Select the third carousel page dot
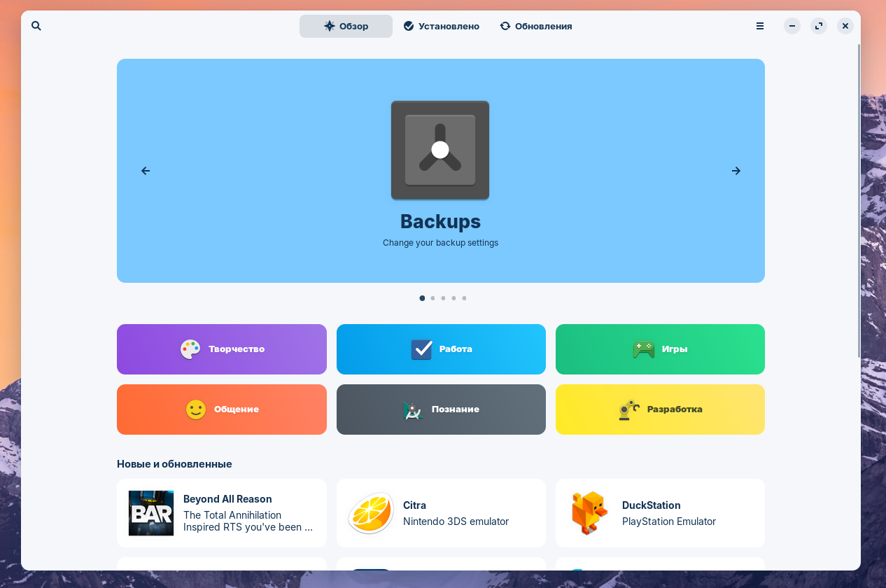The image size is (886, 588). [x=443, y=298]
